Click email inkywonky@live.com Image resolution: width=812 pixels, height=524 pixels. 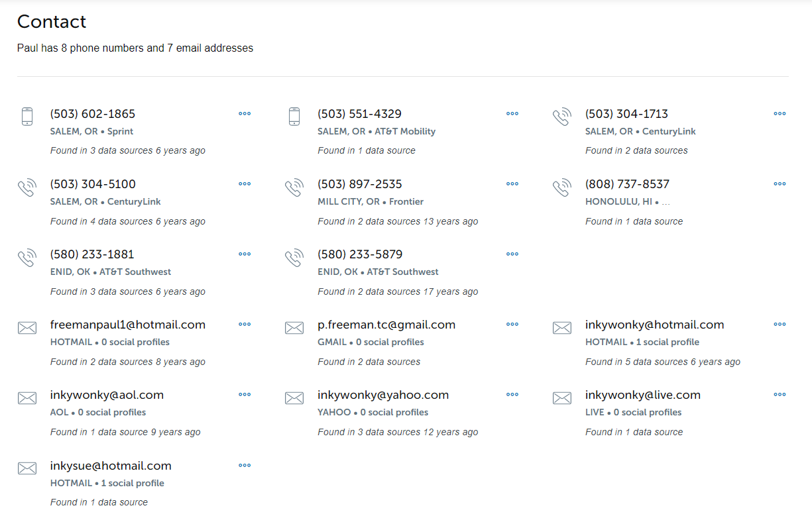(643, 395)
